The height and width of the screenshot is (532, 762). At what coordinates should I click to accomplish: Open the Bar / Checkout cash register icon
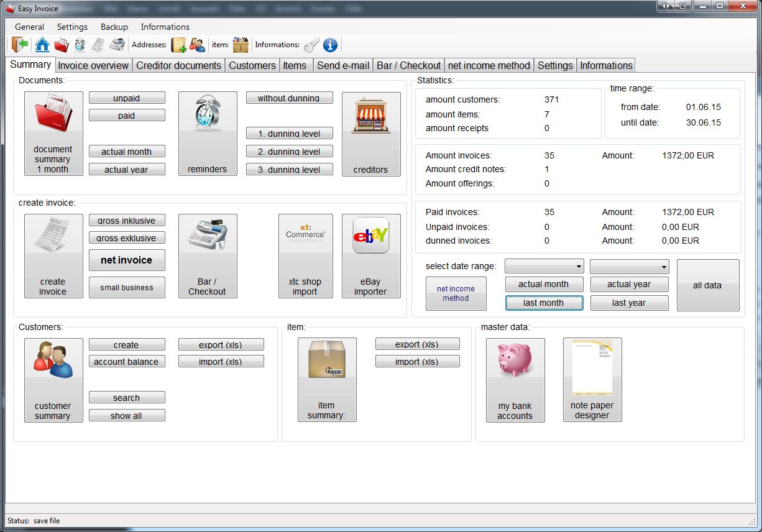click(208, 256)
